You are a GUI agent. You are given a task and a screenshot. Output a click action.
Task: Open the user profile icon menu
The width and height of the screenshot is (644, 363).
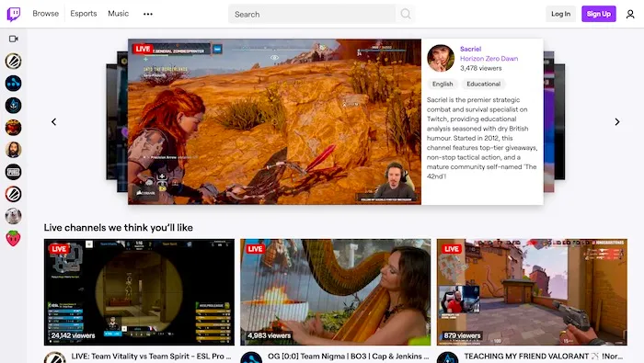click(630, 15)
